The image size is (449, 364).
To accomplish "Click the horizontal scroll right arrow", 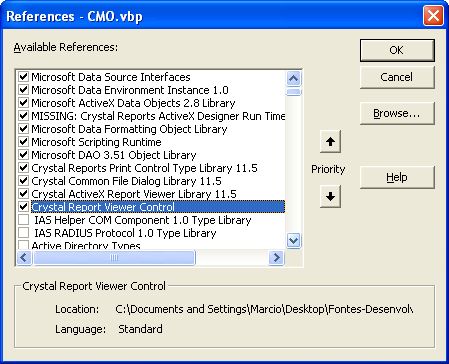I will click(276, 257).
